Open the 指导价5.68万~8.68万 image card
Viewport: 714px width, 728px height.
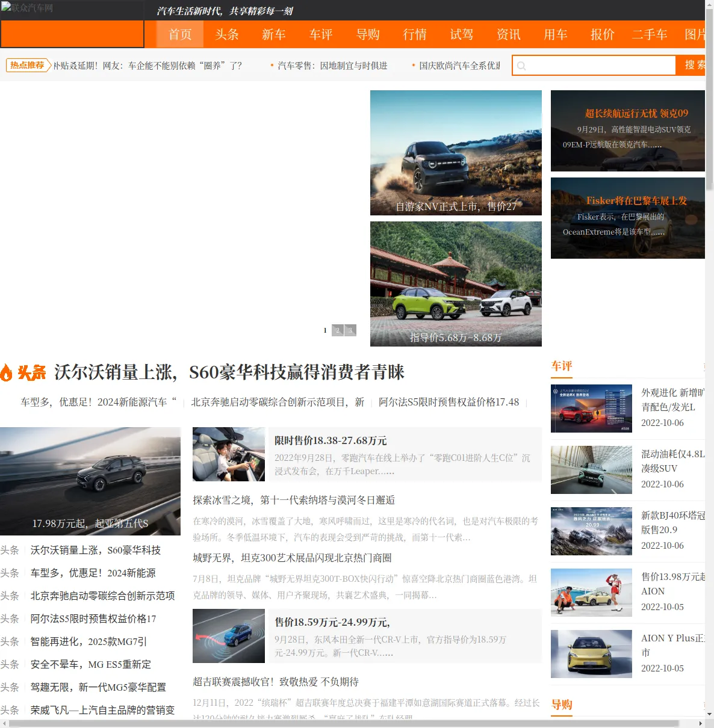456,284
